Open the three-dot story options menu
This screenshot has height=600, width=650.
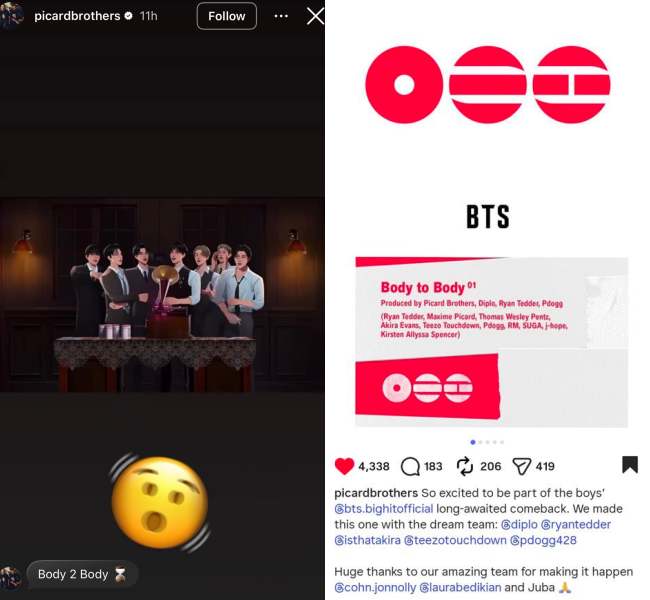click(x=281, y=16)
